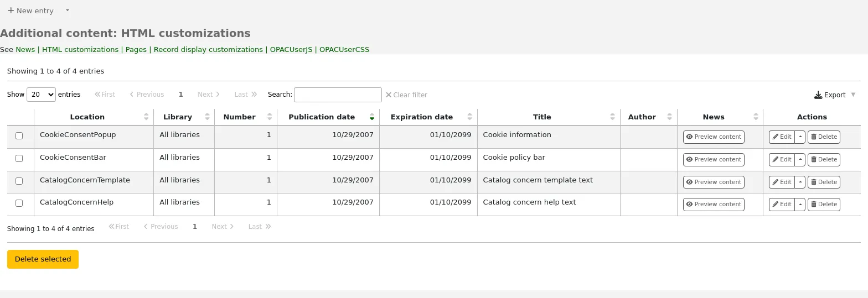Delete the CatalogConcernTemplate entry
The height and width of the screenshot is (298, 868).
(824, 182)
